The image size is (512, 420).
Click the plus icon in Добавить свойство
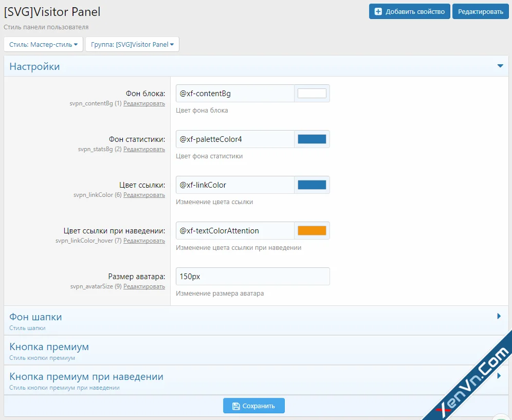pos(378,11)
